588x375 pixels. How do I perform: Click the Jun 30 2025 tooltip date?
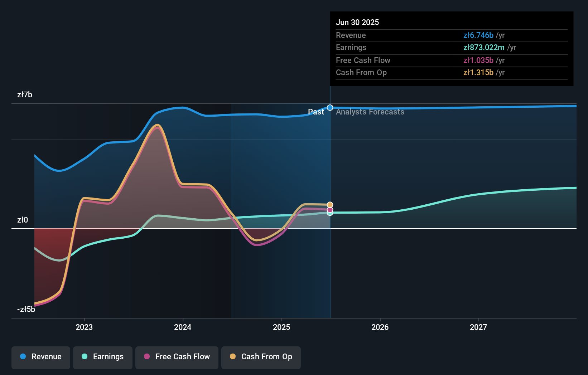coord(357,22)
